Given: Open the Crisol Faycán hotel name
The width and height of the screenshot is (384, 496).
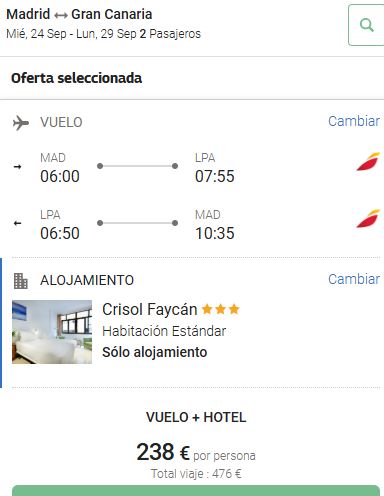Looking at the screenshot, I should point(150,310).
